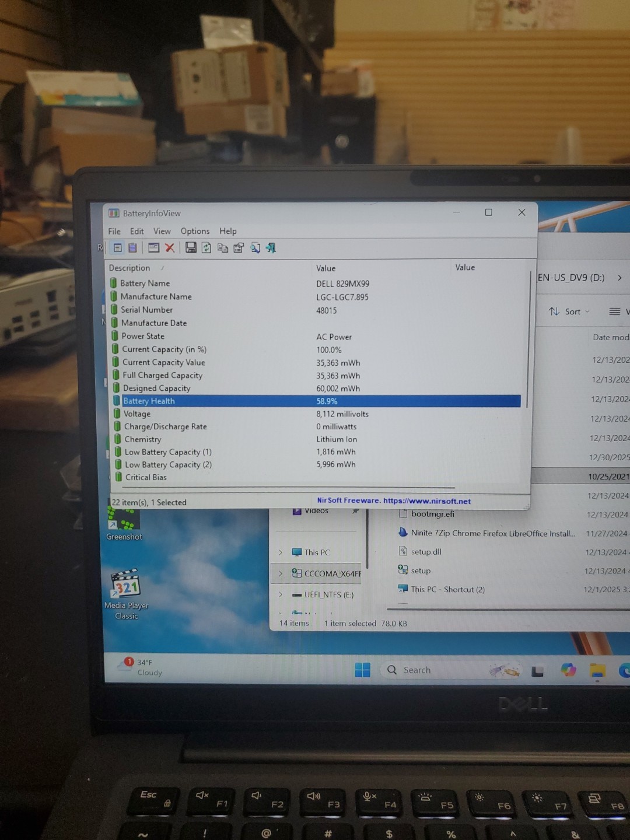Viewport: 630px width, 840px height.
Task: Select the Current Capacity (in %) row
Action: (316, 349)
